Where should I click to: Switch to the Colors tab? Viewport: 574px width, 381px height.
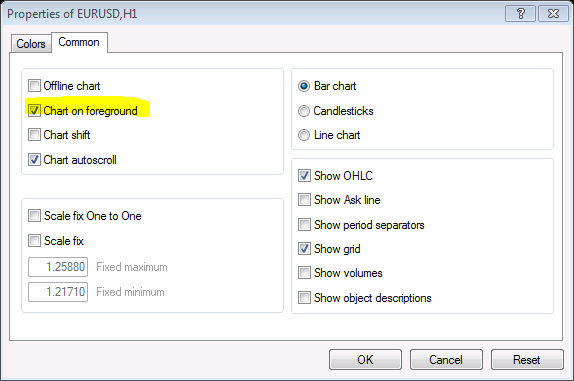point(31,44)
